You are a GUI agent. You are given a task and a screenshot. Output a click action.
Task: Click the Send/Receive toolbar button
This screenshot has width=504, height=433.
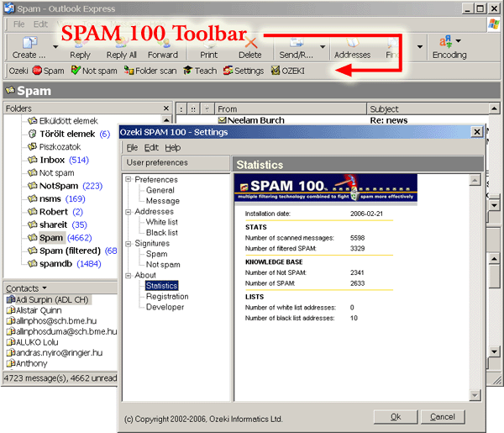click(x=296, y=48)
